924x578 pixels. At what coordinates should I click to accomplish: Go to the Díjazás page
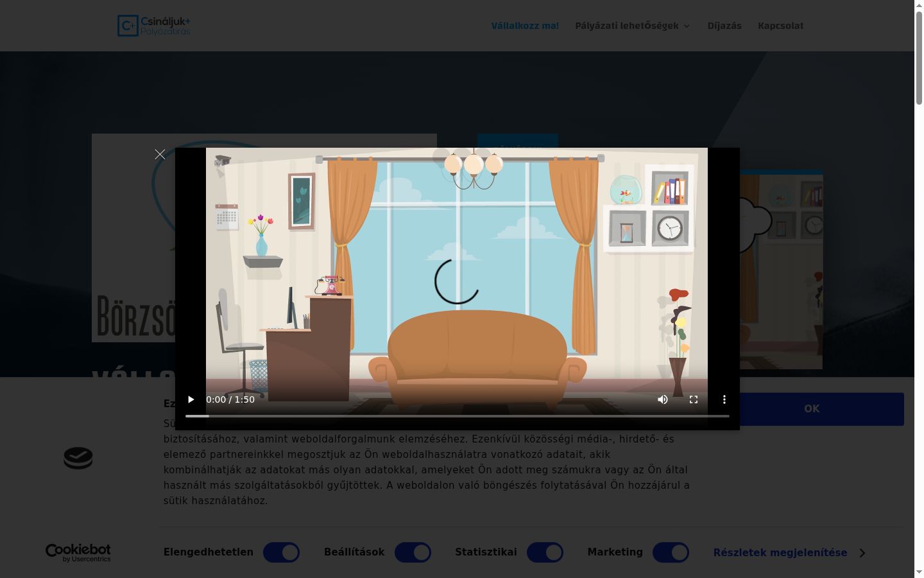click(724, 26)
